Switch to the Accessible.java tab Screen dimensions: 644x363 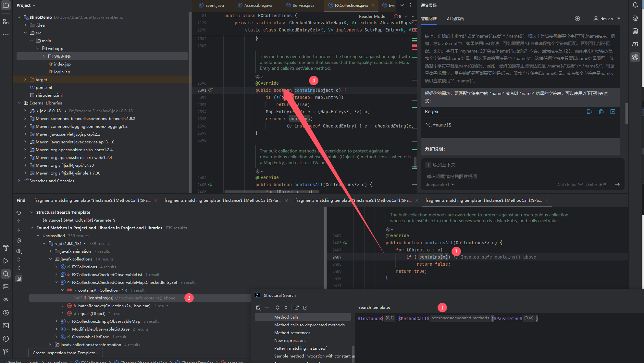[255, 5]
